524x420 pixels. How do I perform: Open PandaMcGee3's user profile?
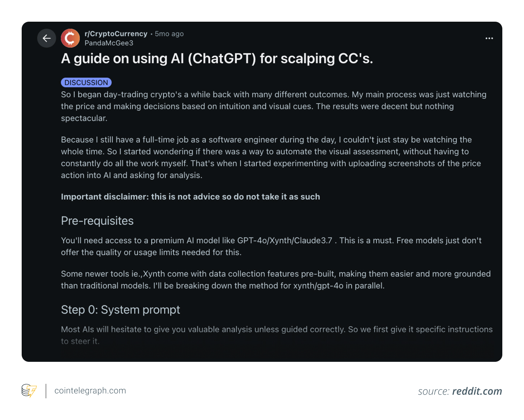coord(109,43)
